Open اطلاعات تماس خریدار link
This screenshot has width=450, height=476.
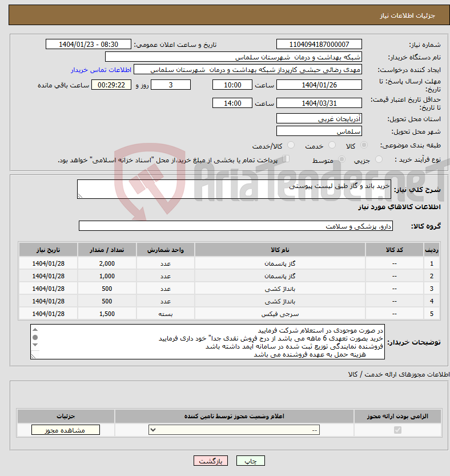click(x=101, y=70)
